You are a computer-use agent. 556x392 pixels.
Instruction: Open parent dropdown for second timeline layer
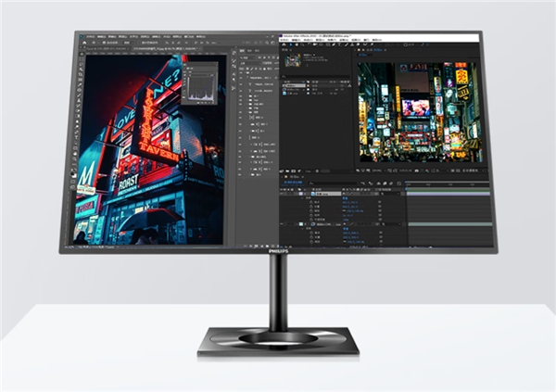coord(391,224)
